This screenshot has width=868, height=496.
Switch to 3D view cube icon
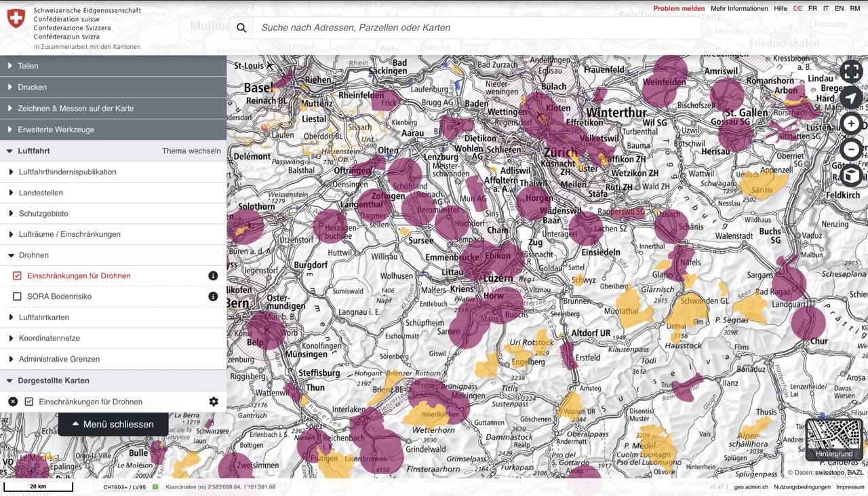point(851,176)
